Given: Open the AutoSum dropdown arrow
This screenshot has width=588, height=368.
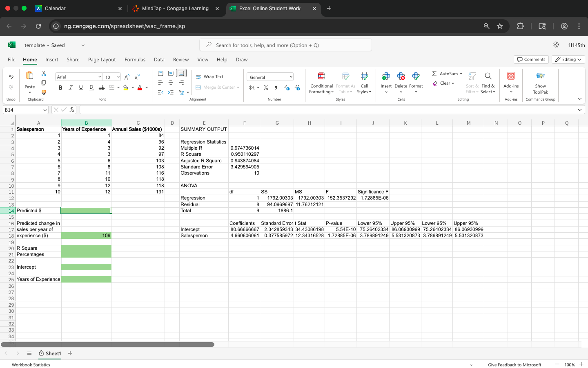Looking at the screenshot, I should tap(461, 74).
